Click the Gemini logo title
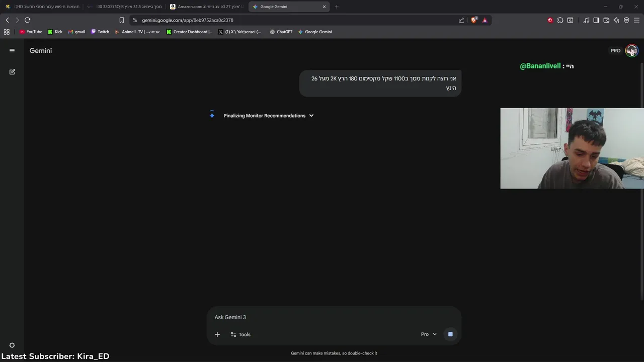The width and height of the screenshot is (644, 362). (x=41, y=51)
